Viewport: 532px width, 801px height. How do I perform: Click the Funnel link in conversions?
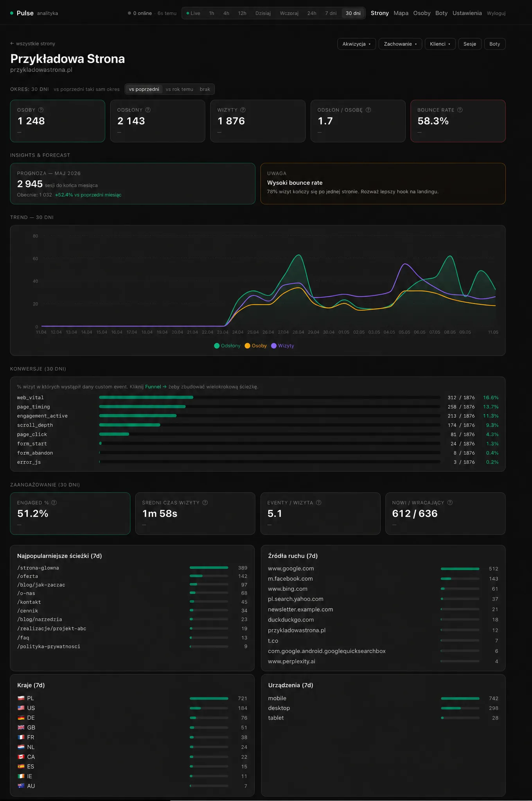[x=156, y=386]
